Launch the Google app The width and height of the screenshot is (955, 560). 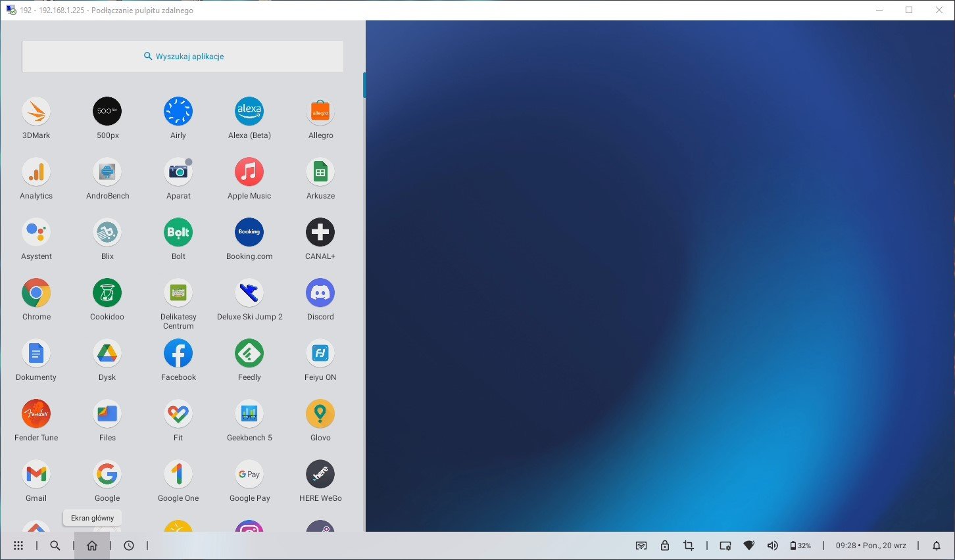107,474
